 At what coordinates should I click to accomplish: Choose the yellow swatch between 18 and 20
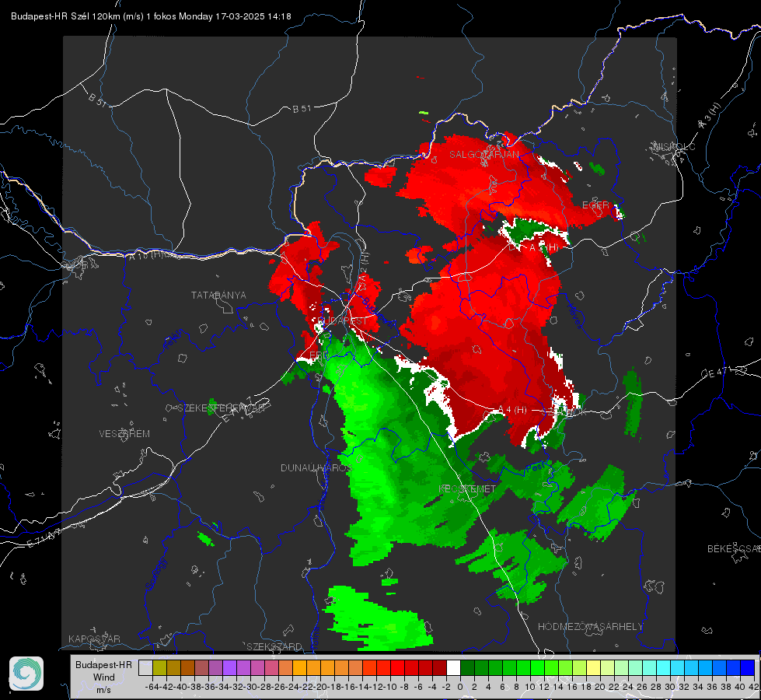click(594, 667)
